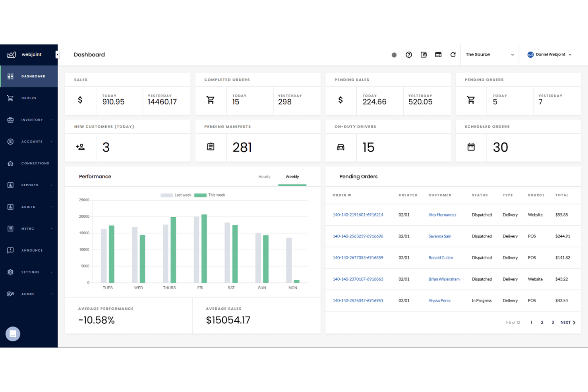The width and height of the screenshot is (588, 392).
Task: Click the Sales dollar icon
Action: (x=80, y=100)
